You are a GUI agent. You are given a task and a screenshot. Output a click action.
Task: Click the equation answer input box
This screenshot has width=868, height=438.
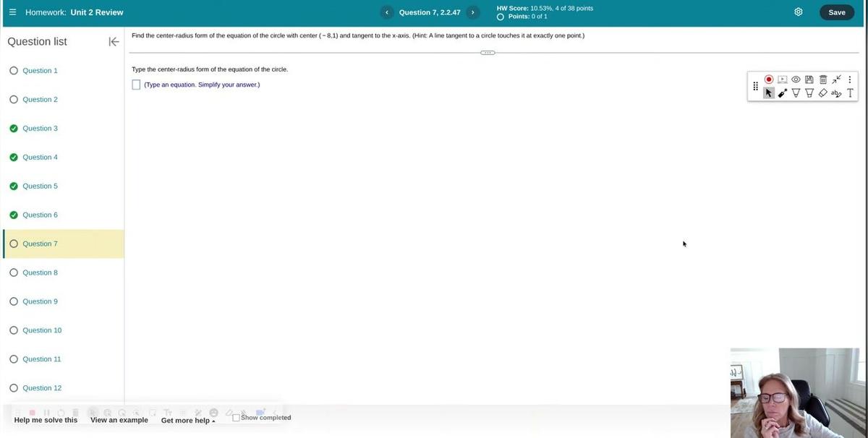(x=136, y=85)
